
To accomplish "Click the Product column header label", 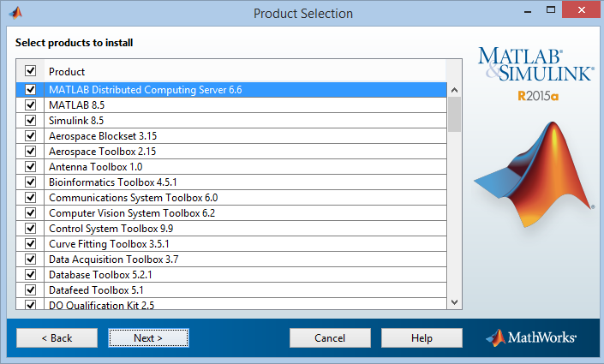I will pos(67,72).
